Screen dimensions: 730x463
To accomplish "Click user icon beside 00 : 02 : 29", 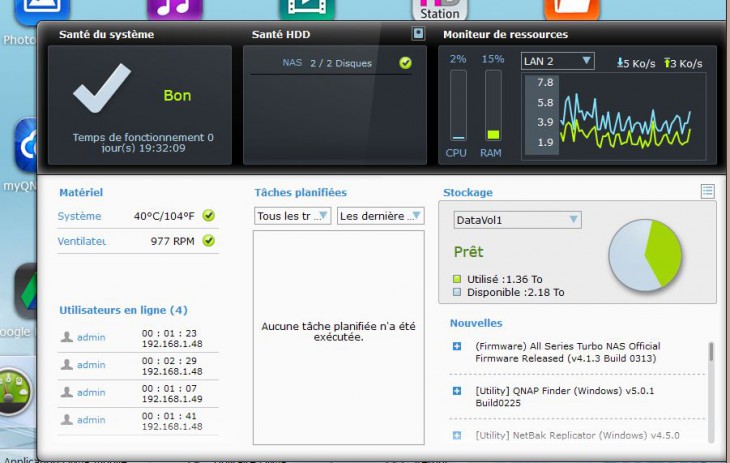I will pyautogui.click(x=67, y=364).
